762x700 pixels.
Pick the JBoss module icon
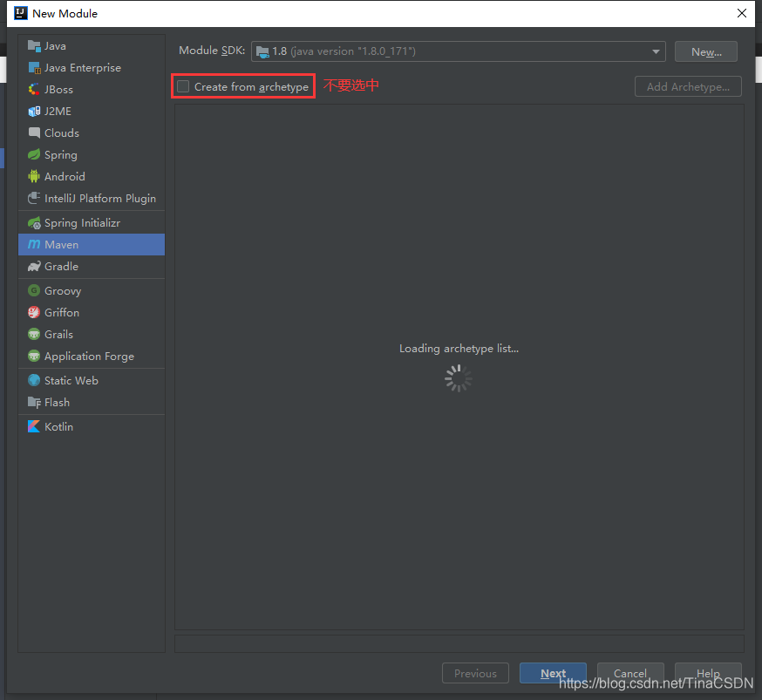tap(34, 90)
